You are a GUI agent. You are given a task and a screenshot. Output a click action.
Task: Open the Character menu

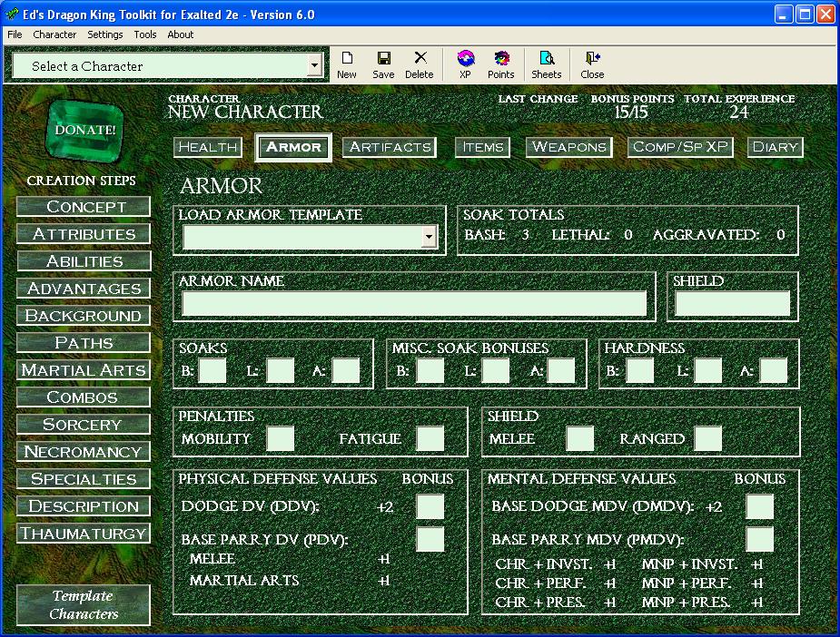pyautogui.click(x=54, y=34)
